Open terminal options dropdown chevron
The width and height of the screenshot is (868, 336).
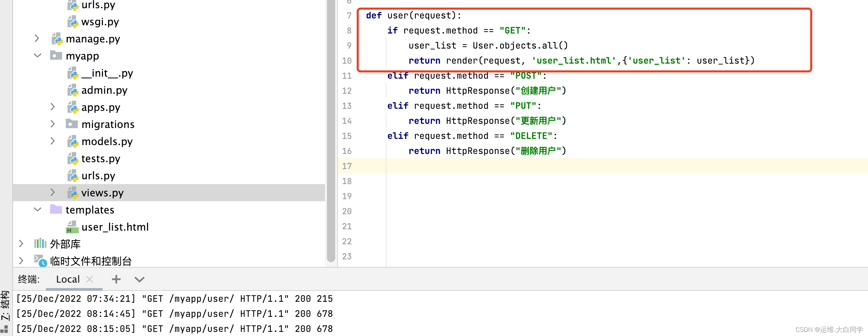coord(140,280)
